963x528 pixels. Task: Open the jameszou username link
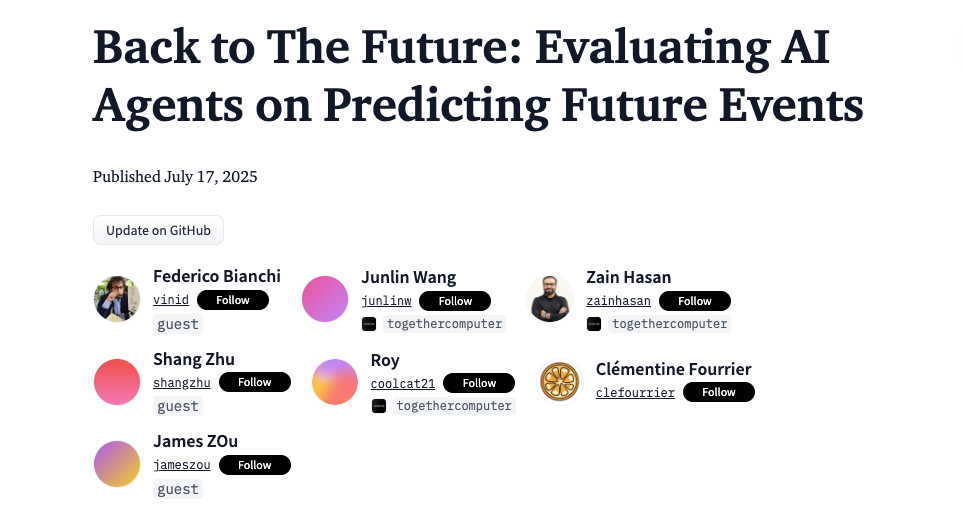click(182, 465)
